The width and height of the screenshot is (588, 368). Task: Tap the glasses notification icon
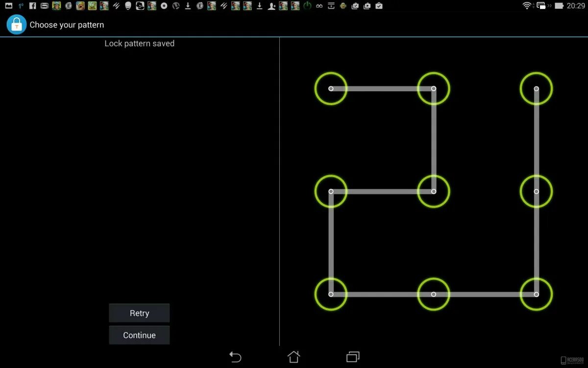[319, 6]
